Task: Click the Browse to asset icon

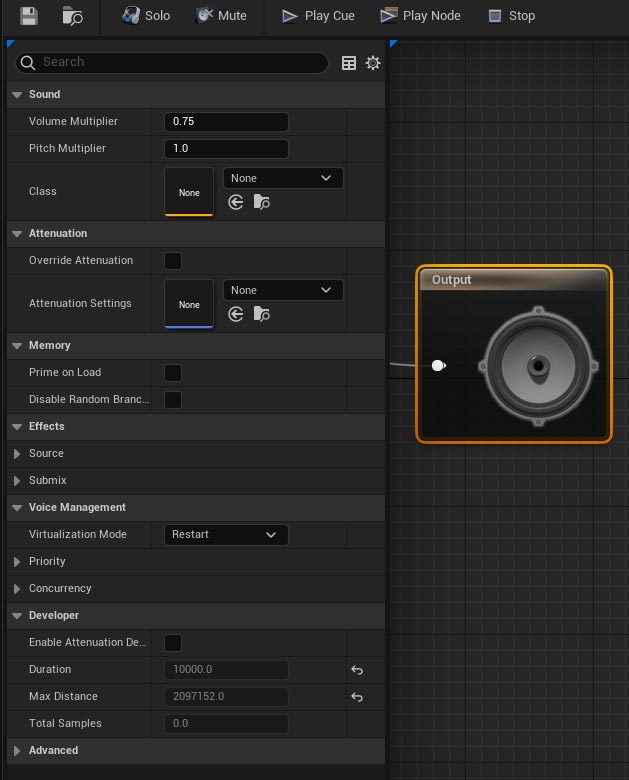Action: pos(73,16)
